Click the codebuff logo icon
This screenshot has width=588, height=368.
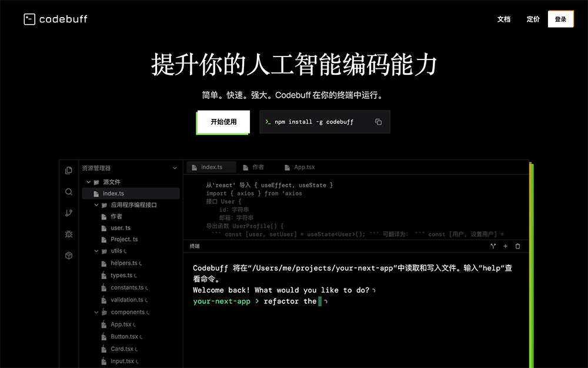[29, 19]
